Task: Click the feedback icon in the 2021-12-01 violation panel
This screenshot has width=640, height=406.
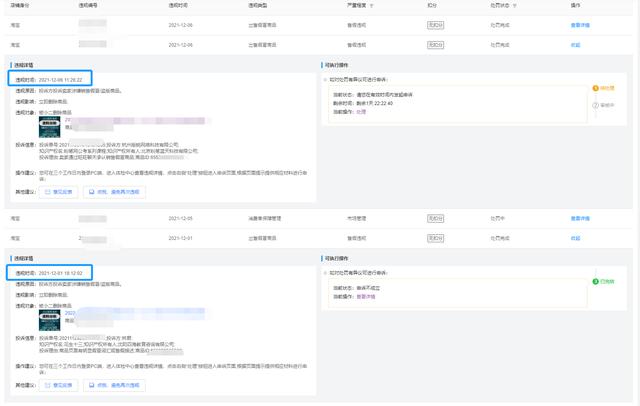Action: click(x=48, y=385)
